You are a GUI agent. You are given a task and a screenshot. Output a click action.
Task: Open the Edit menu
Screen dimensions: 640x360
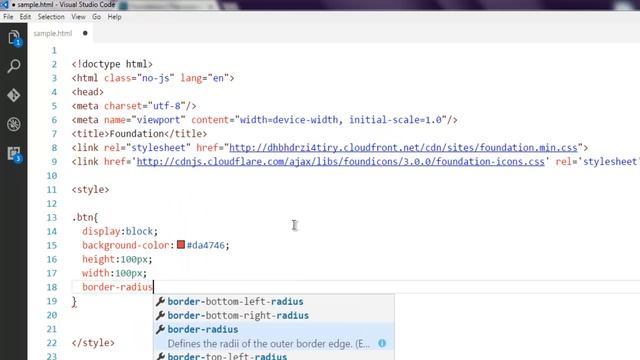(x=25, y=17)
